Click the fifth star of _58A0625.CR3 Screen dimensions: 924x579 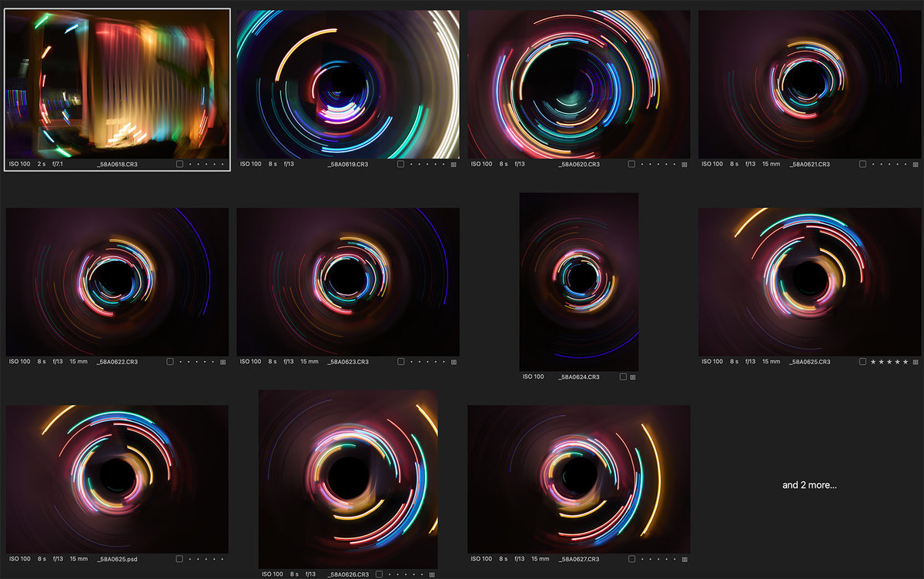click(x=906, y=362)
